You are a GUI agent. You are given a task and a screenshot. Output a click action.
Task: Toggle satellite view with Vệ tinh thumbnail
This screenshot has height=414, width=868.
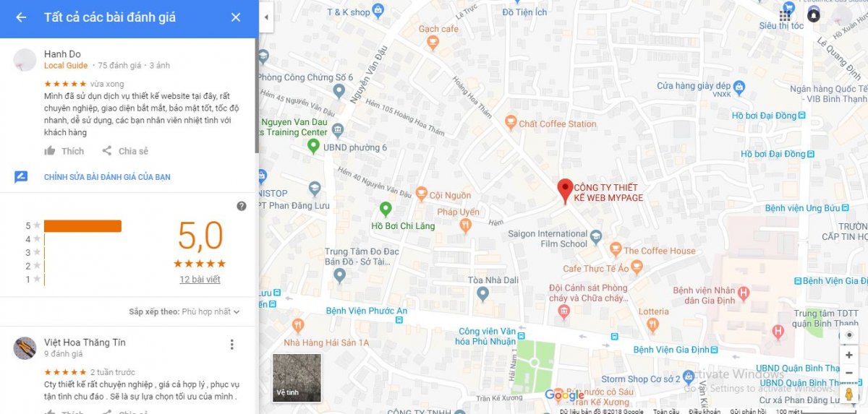pos(297,378)
